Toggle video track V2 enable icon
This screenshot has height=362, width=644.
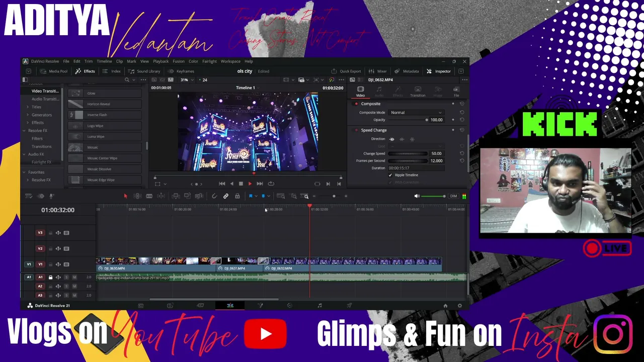click(66, 248)
